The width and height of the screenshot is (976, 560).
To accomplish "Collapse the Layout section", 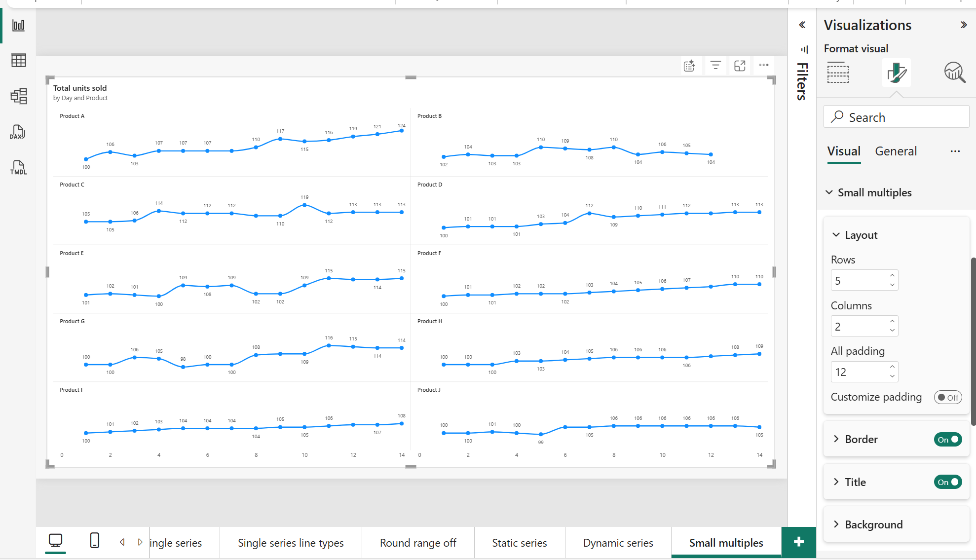I will tap(836, 235).
